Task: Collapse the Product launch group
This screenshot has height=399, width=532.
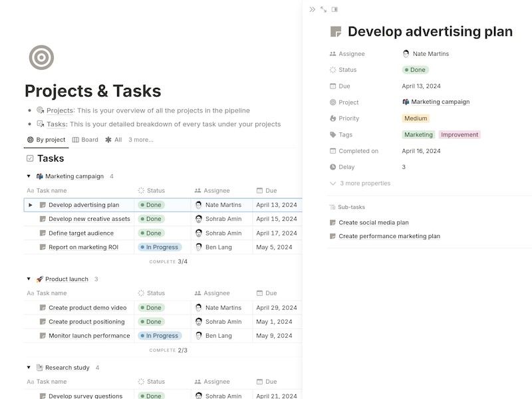Action: pyautogui.click(x=29, y=279)
